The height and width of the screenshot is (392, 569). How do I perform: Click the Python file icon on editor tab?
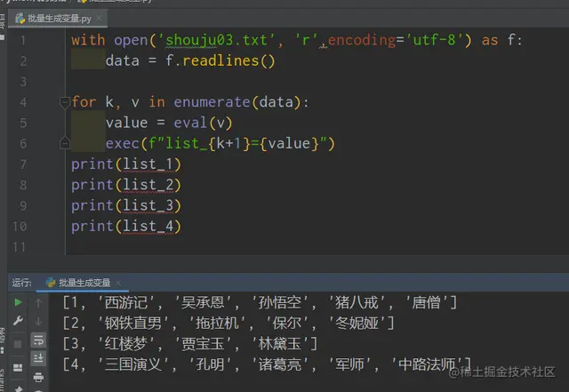pyautogui.click(x=20, y=18)
